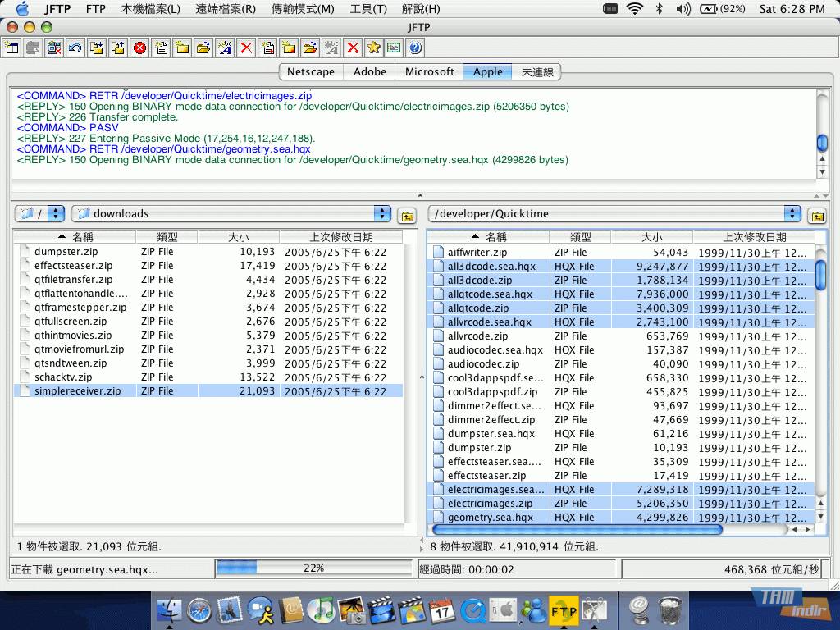Screen dimensions: 840x630
Task: Expand the local "downloads" folder dropdown
Action: [x=382, y=214]
